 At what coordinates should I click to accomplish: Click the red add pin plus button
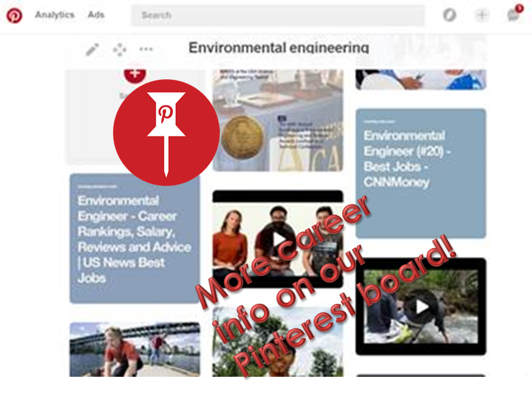(x=135, y=74)
